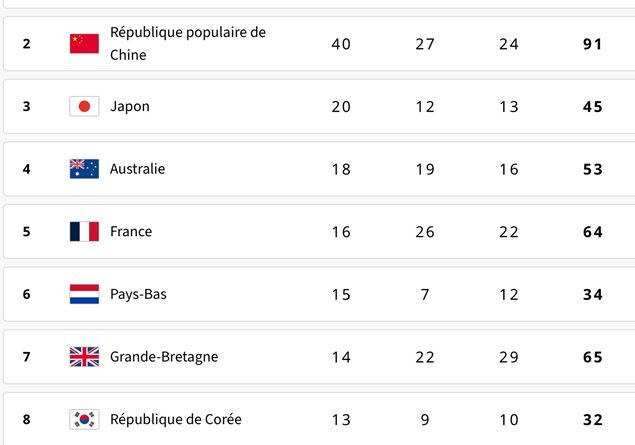The image size is (635, 445).
Task: Click Japan's gold count of 20
Action: tap(341, 107)
